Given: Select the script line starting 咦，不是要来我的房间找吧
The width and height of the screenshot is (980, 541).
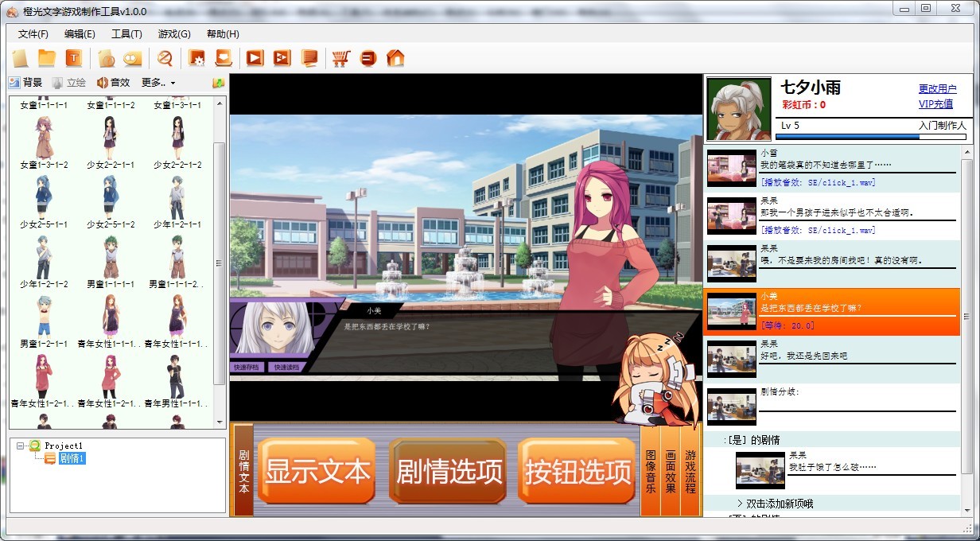Looking at the screenshot, I should click(x=832, y=263).
